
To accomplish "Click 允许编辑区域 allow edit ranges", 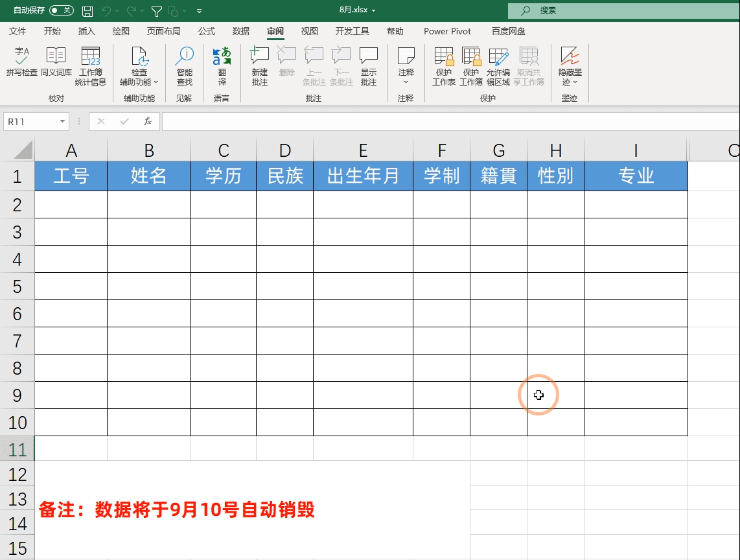I will tap(498, 66).
